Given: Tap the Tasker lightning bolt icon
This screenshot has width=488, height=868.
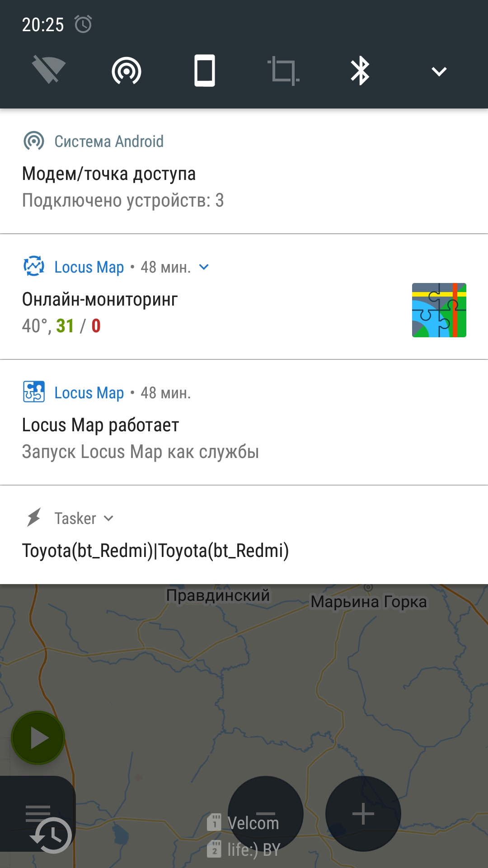Looking at the screenshot, I should coord(34,518).
